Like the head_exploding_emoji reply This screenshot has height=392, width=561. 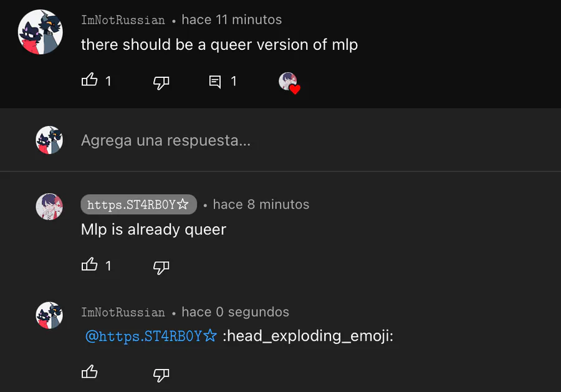point(89,372)
